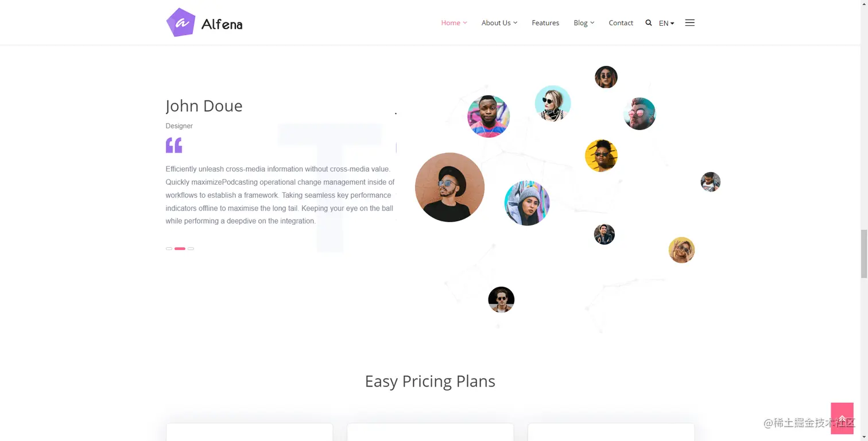This screenshot has height=441, width=868.
Task: Select avatar of man in colorful shirt
Action: tap(489, 116)
